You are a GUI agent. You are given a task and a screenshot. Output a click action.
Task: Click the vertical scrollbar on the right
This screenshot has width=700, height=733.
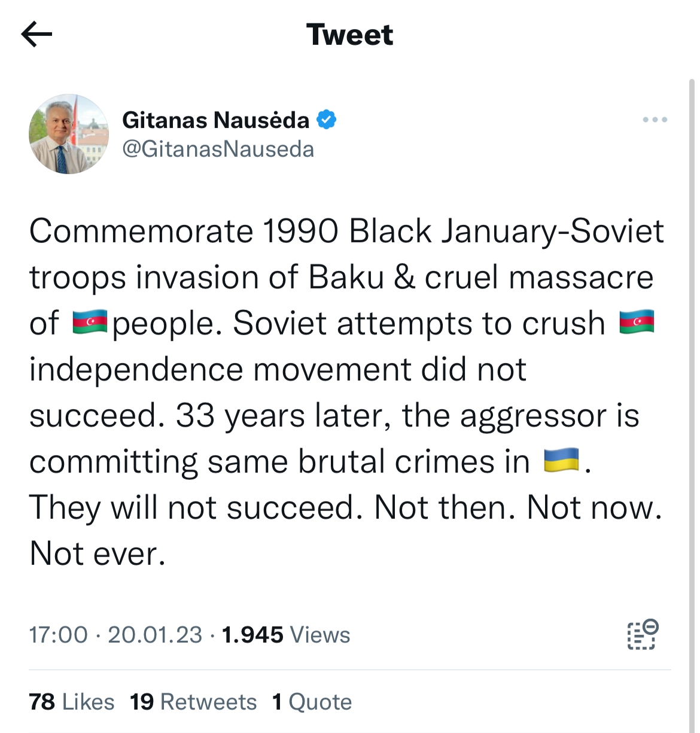pyautogui.click(x=692, y=359)
